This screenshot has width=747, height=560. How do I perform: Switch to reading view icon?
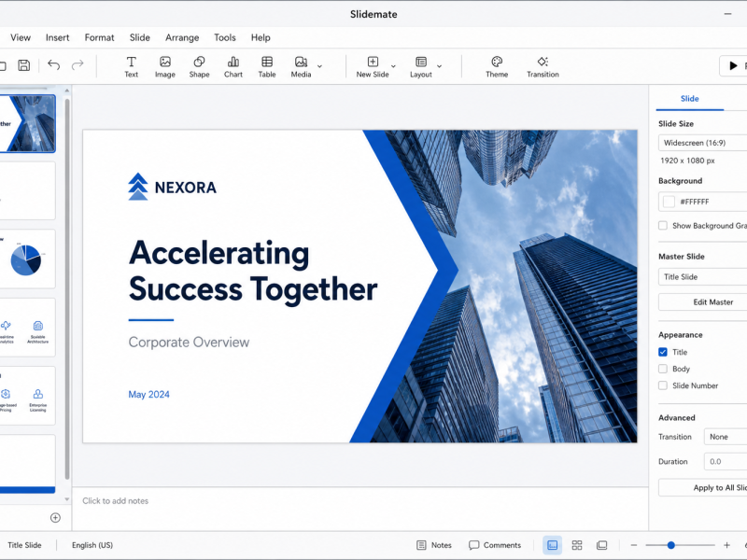tap(601, 545)
